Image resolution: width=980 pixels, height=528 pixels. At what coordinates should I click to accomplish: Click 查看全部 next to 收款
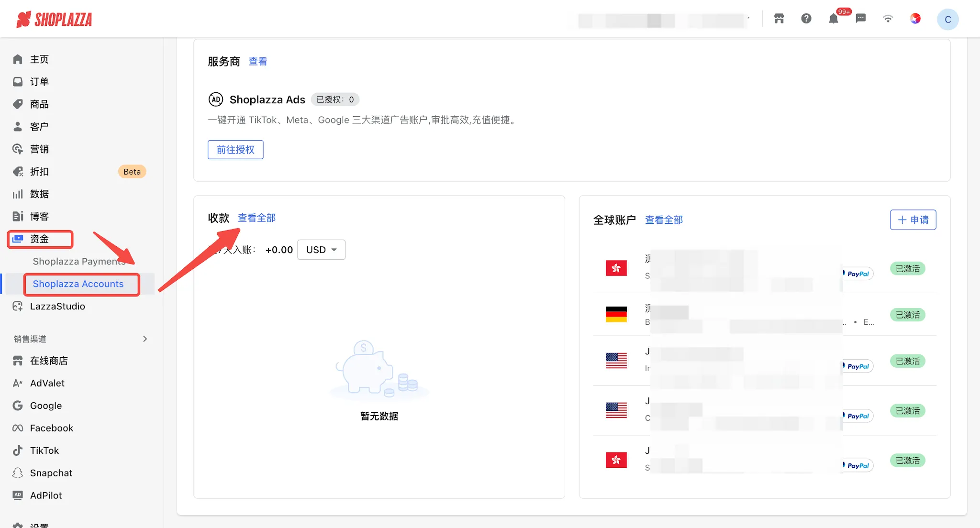pos(256,218)
